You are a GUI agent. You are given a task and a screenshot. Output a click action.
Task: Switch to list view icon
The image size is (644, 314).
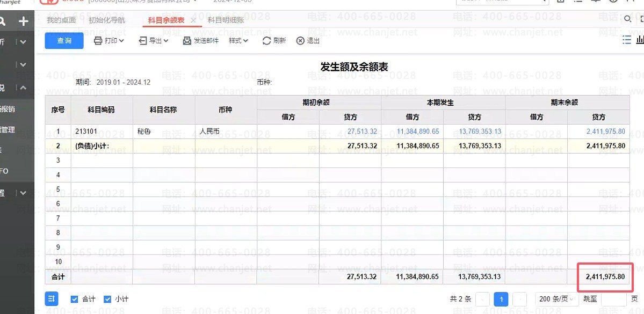click(627, 40)
